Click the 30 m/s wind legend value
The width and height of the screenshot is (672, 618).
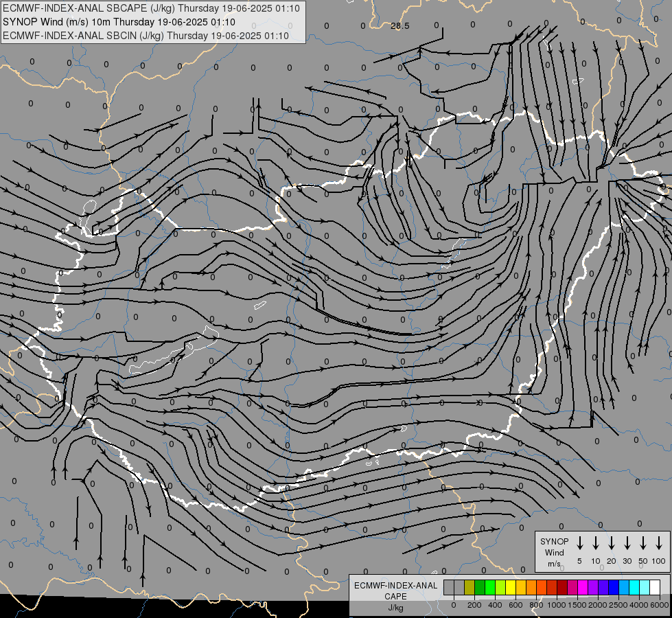click(627, 561)
